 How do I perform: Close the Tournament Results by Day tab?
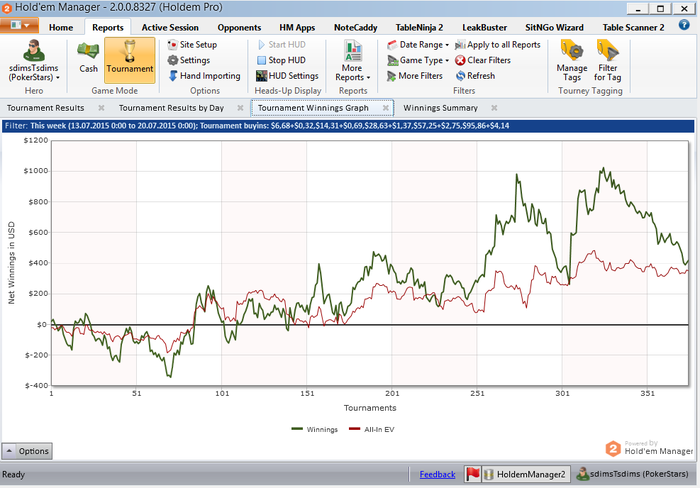(240, 108)
